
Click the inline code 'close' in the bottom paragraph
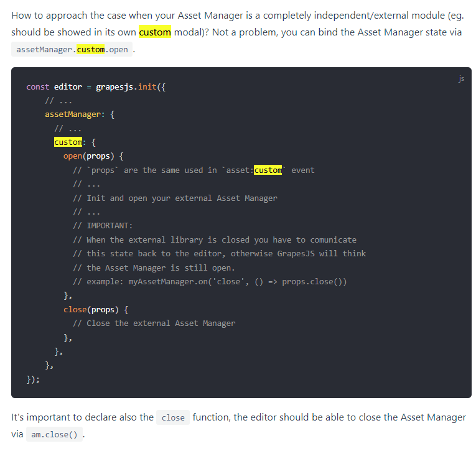(x=173, y=417)
